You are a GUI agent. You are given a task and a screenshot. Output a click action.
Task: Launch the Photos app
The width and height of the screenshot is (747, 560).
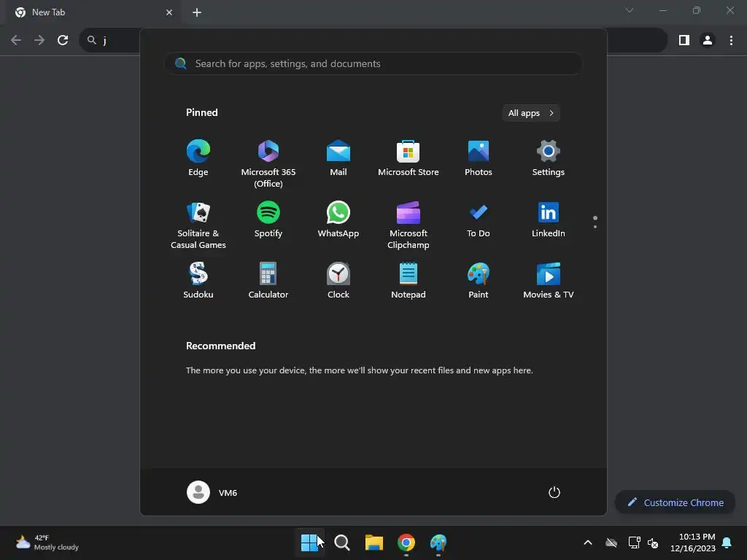click(479, 158)
